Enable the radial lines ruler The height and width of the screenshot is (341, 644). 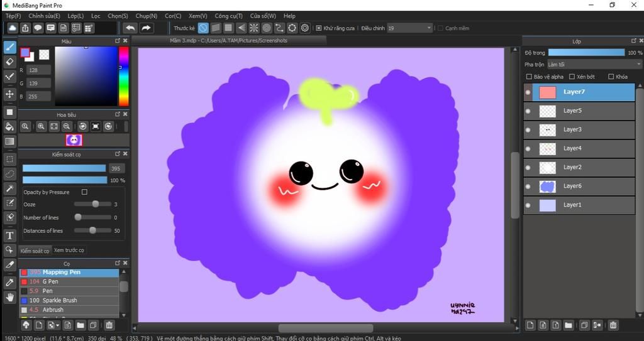254,28
